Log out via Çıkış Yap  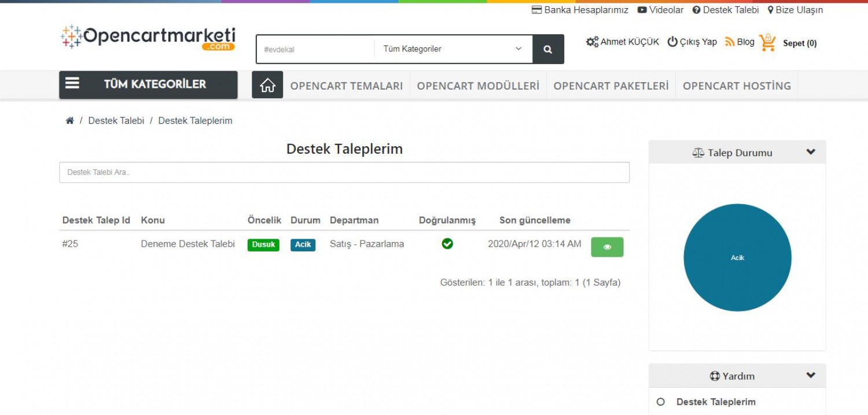pos(698,42)
